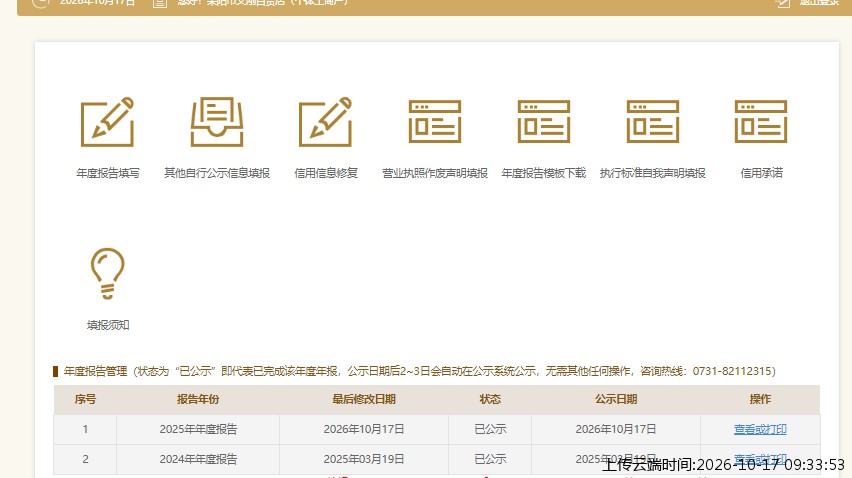Open the 信用承诺 icon
The image size is (852, 478).
pos(761,122)
